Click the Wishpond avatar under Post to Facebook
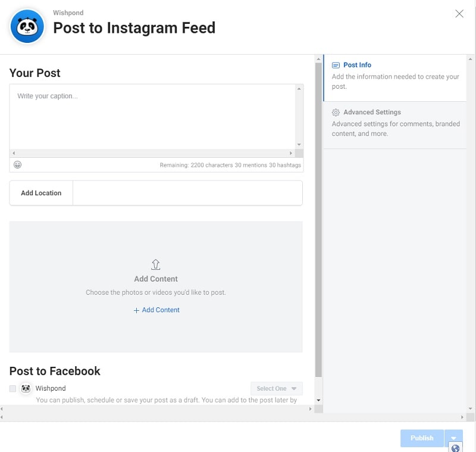 click(25, 388)
